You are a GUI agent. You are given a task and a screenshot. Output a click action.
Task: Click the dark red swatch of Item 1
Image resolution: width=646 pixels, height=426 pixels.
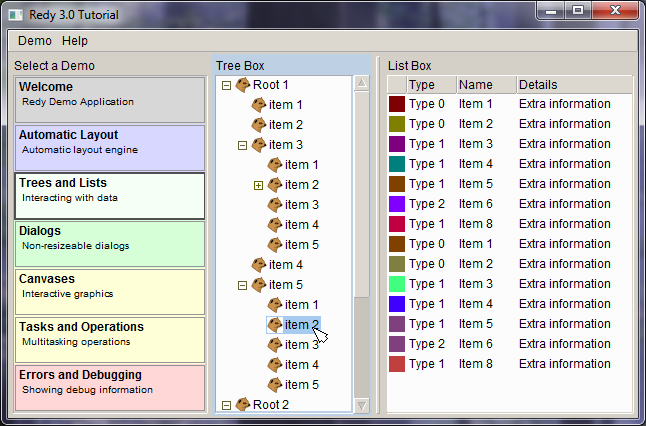click(397, 104)
